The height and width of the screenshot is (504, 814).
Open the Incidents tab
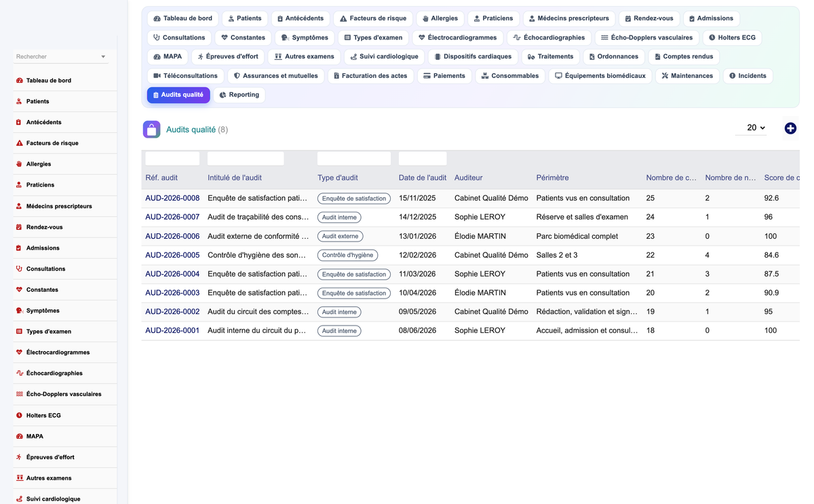tap(748, 76)
